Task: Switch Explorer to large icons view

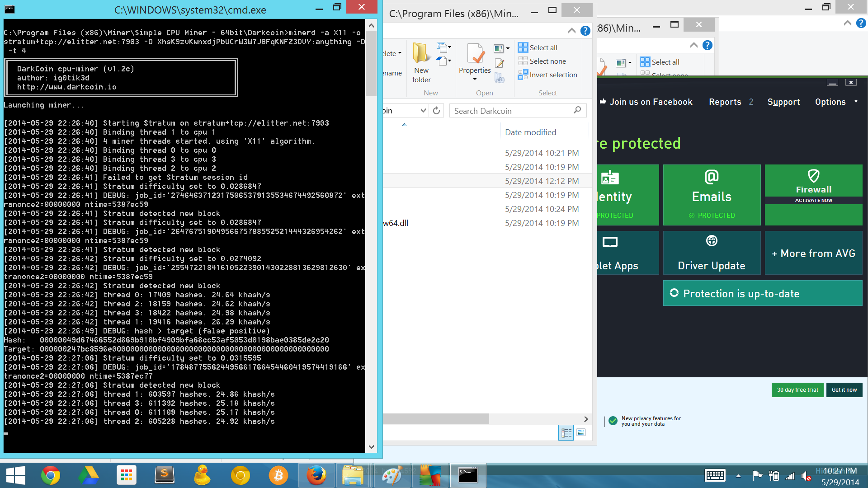Action: tap(581, 432)
